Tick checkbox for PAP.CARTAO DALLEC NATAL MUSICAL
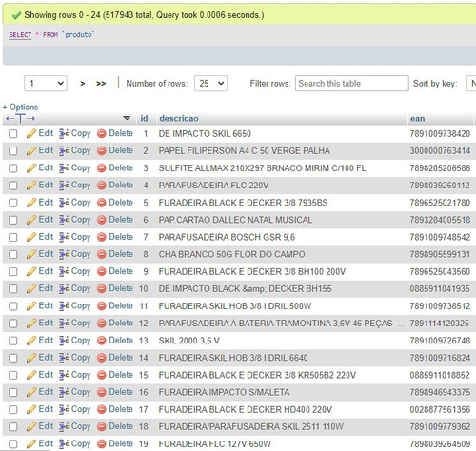 13,220
